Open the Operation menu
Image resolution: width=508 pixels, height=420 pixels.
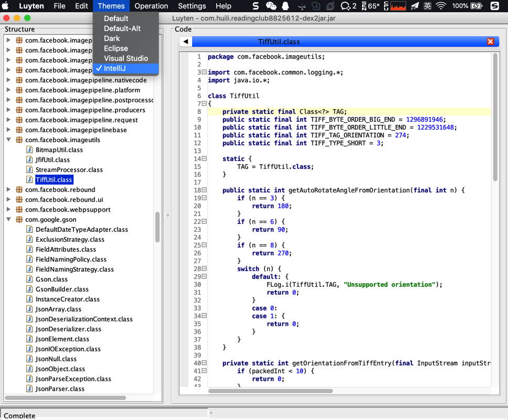[151, 6]
